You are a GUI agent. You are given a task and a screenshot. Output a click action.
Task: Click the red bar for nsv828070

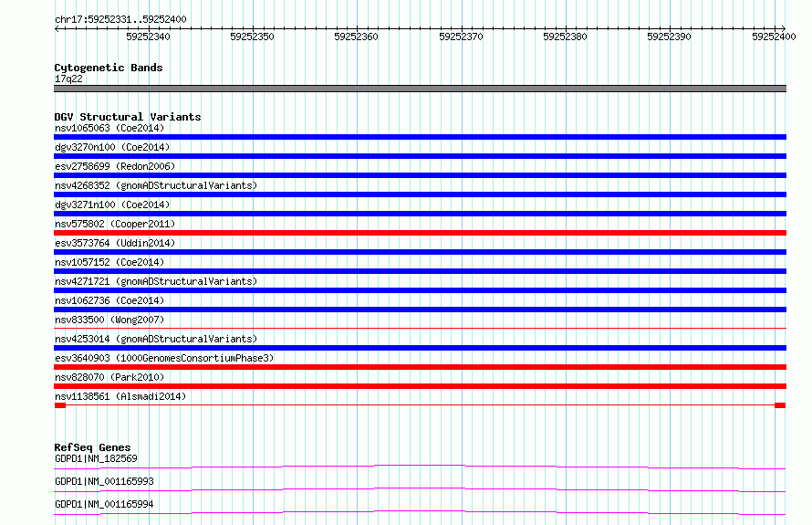pyautogui.click(x=420, y=386)
